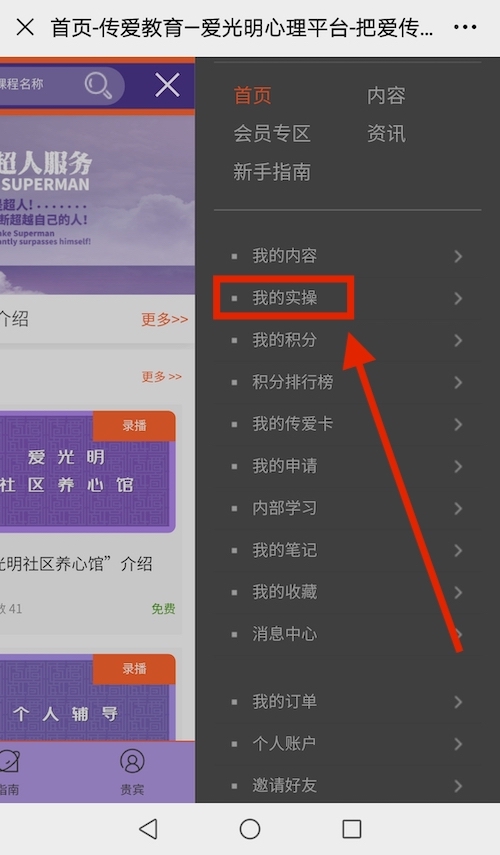Open 爱光明社区养心馆 course thumbnail

[87, 472]
